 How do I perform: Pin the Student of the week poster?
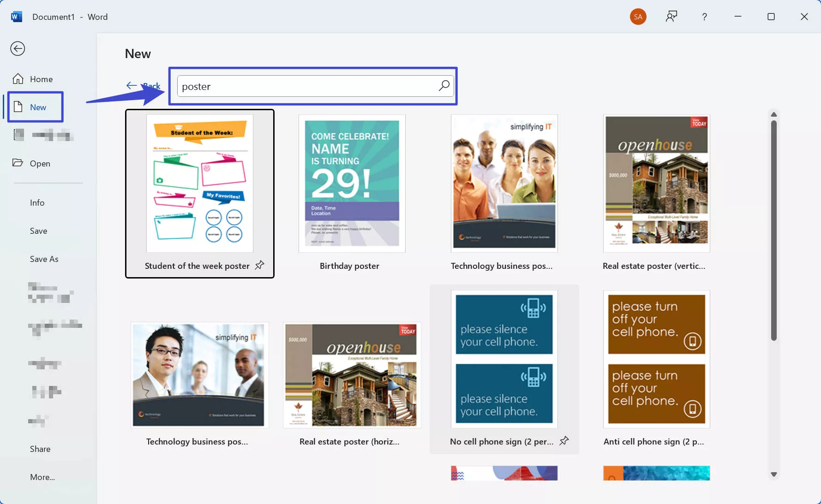(x=260, y=265)
